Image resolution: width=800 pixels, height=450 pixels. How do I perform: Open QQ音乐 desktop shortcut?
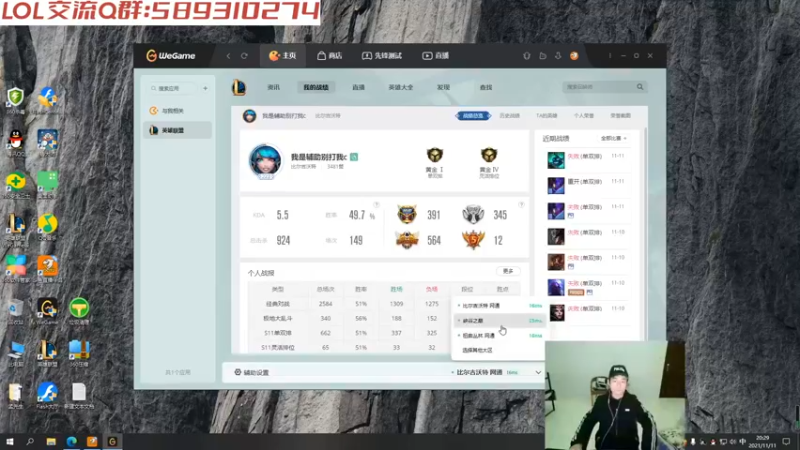click(x=47, y=227)
